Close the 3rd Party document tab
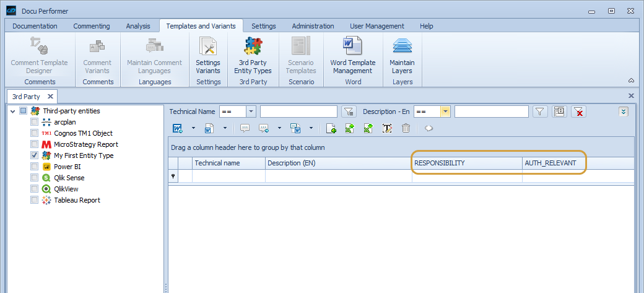This screenshot has width=644, height=293. click(50, 97)
